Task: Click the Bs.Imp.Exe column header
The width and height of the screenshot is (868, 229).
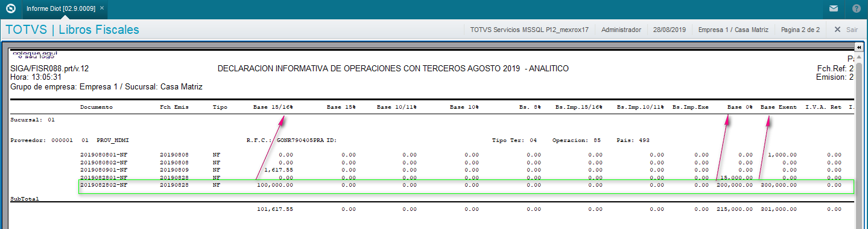Action: [x=691, y=107]
